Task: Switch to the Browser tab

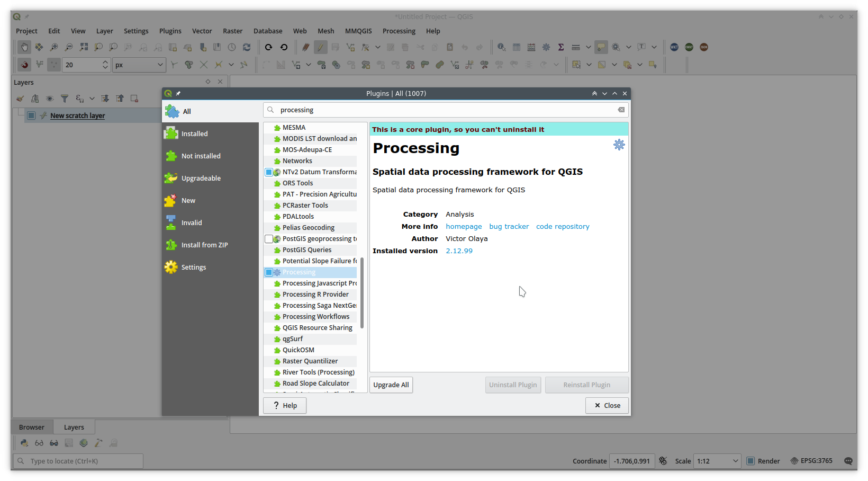Action: click(31, 427)
